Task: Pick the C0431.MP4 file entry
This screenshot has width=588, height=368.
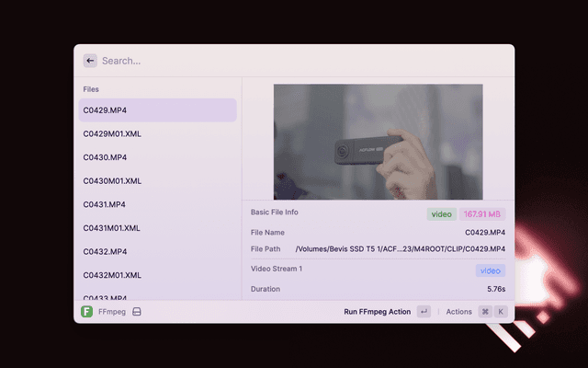Action: 155,204
